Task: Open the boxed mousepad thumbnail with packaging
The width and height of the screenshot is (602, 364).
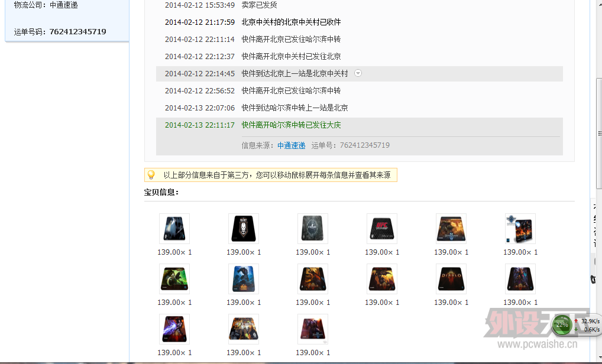Action: point(520,229)
